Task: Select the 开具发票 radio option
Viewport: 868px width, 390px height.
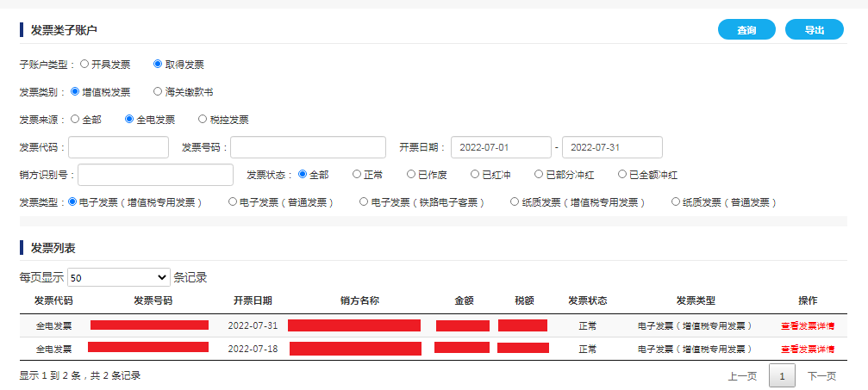Action: tap(84, 65)
